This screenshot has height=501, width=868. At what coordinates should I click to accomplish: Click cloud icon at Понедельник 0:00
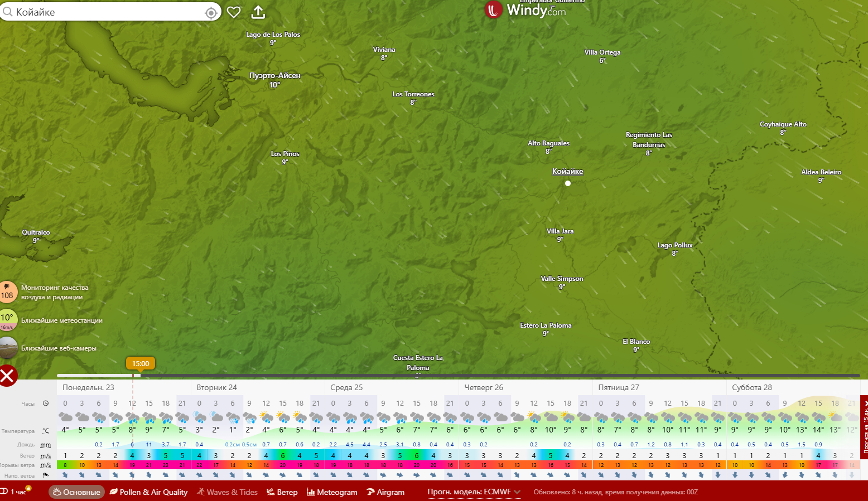[65, 417]
